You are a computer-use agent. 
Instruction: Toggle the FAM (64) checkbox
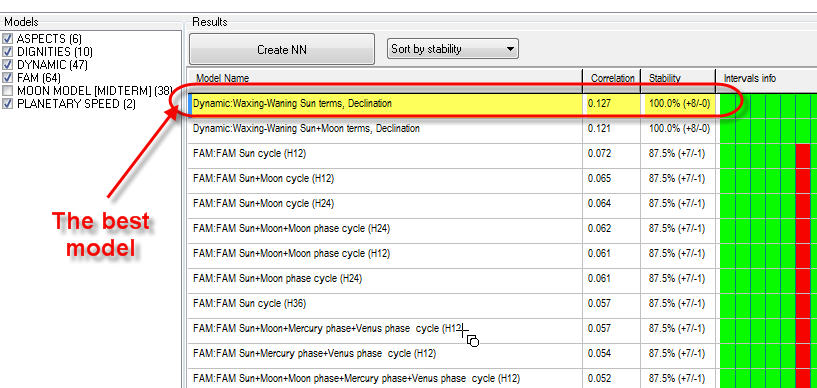[x=7, y=78]
